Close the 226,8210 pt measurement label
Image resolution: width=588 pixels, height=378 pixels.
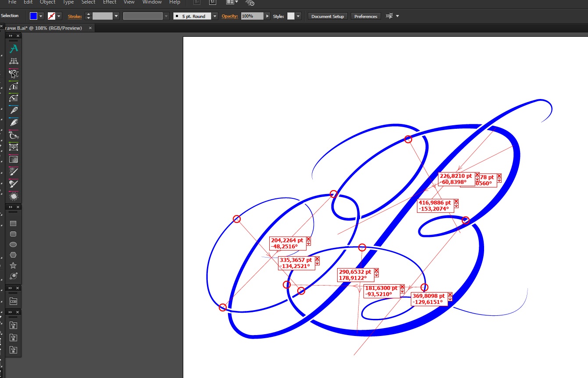477,175
